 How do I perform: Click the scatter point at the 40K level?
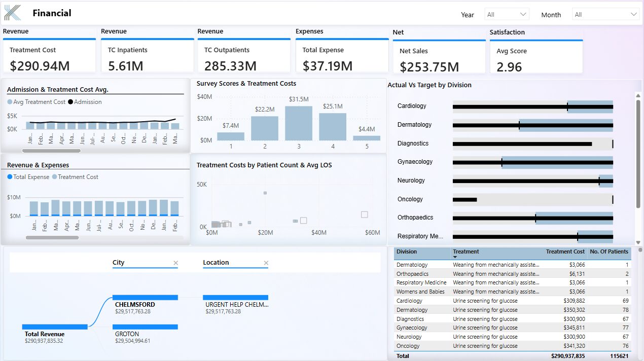[265, 193]
